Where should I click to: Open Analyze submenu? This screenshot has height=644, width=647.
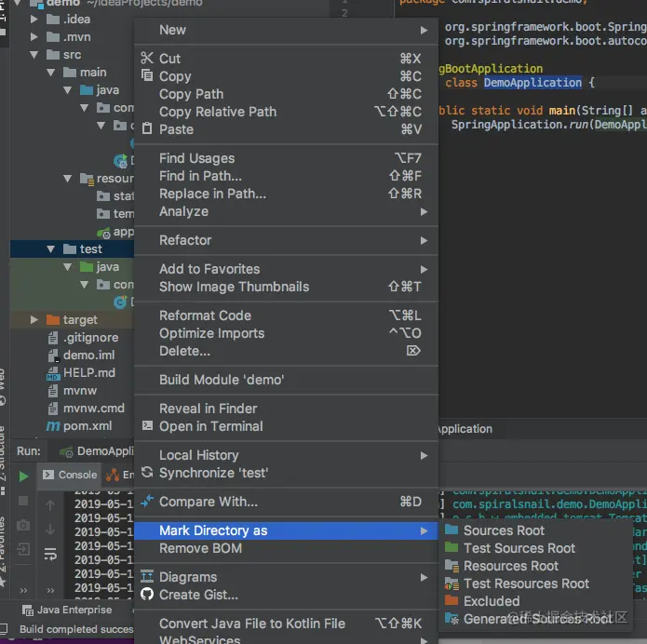click(x=286, y=211)
